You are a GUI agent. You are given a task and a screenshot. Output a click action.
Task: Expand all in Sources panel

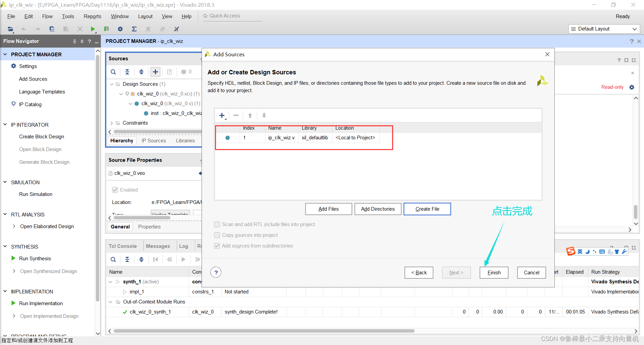coord(141,72)
